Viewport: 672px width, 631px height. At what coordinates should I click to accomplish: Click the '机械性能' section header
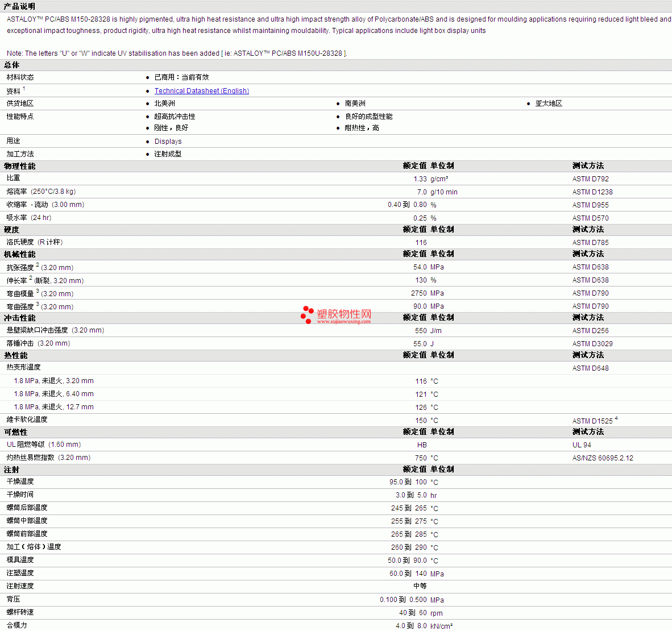point(19,255)
